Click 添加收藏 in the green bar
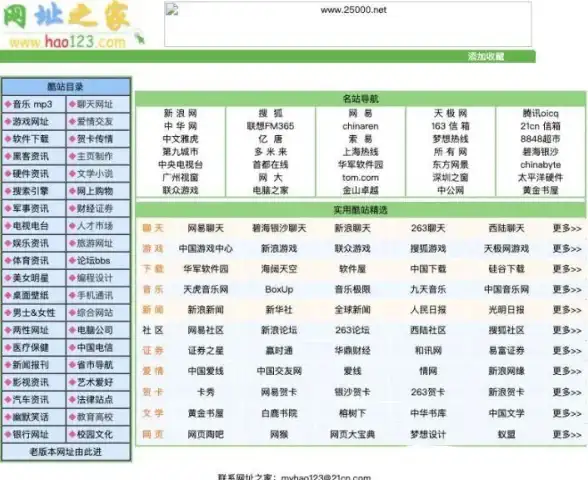The height and width of the screenshot is (480, 588). pos(486,57)
